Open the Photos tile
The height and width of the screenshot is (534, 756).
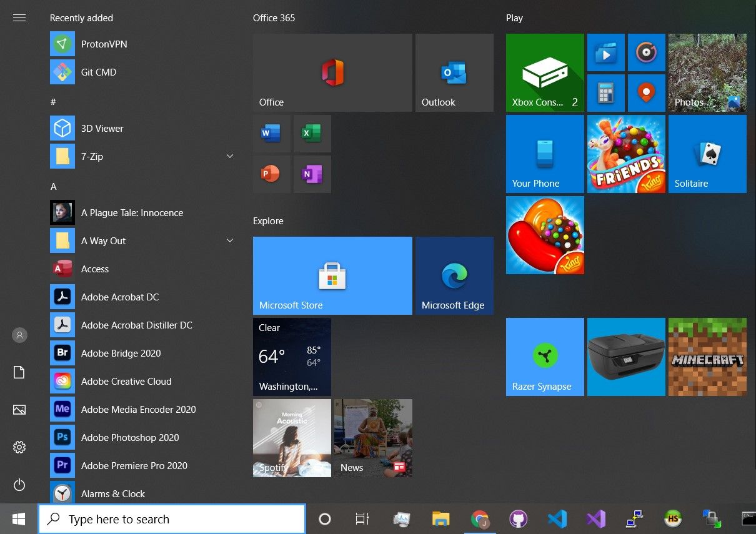coord(707,72)
